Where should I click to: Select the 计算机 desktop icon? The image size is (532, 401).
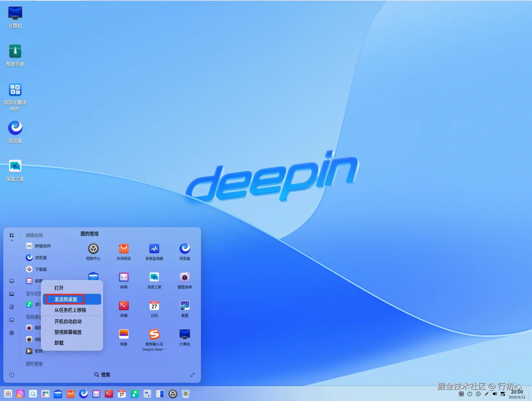pyautogui.click(x=15, y=17)
